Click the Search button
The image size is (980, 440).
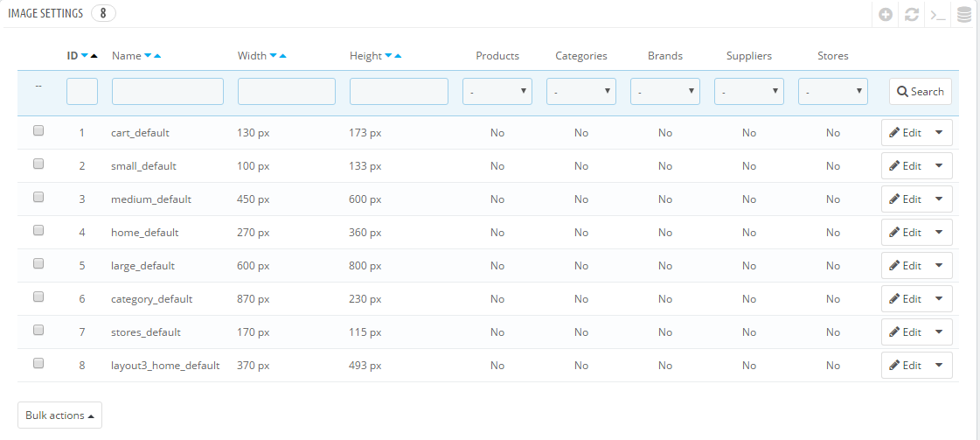click(x=921, y=91)
